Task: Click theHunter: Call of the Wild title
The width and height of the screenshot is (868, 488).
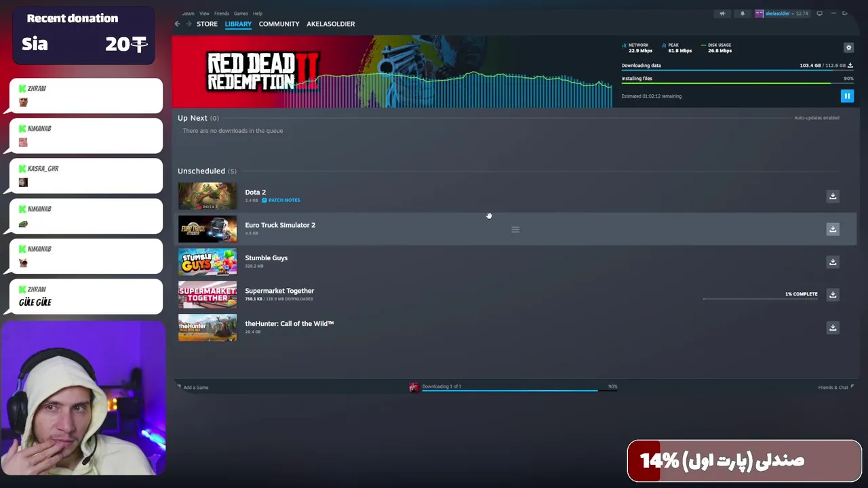Action: [289, 324]
